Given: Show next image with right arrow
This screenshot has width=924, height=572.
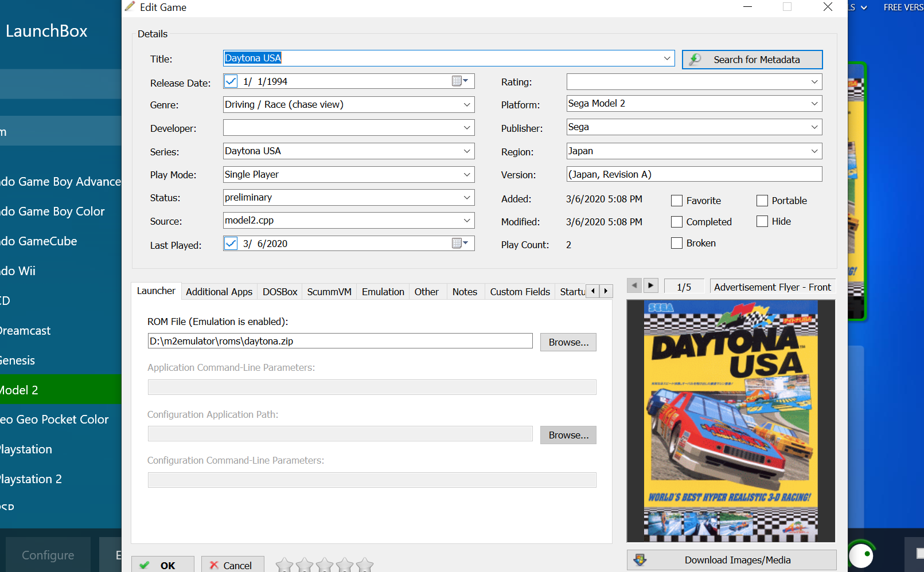Looking at the screenshot, I should pos(650,285).
